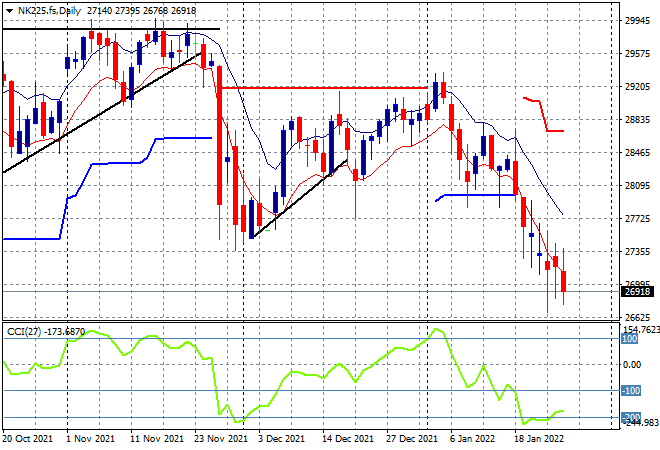
Task: Select the black horizontal line at chart top
Action: [111, 29]
